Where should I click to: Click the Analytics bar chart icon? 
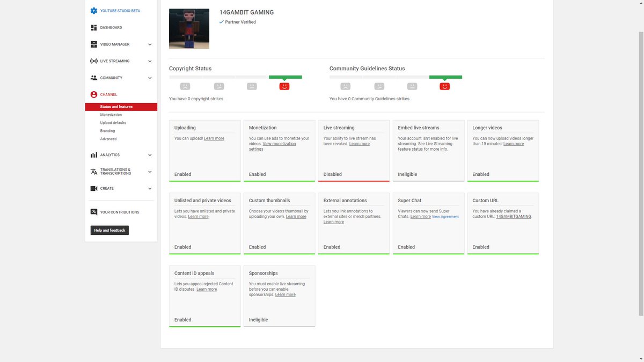(94, 155)
